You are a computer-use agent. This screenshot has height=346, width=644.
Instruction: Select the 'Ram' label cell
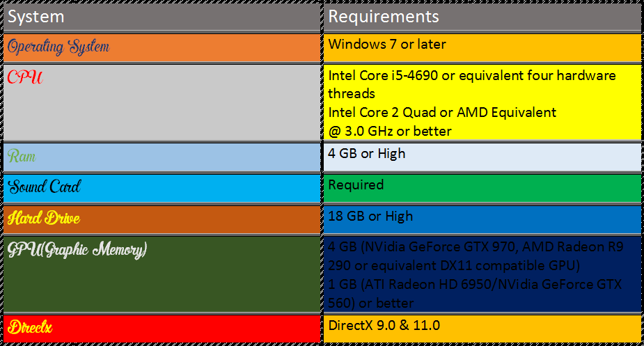pyautogui.click(x=162, y=157)
